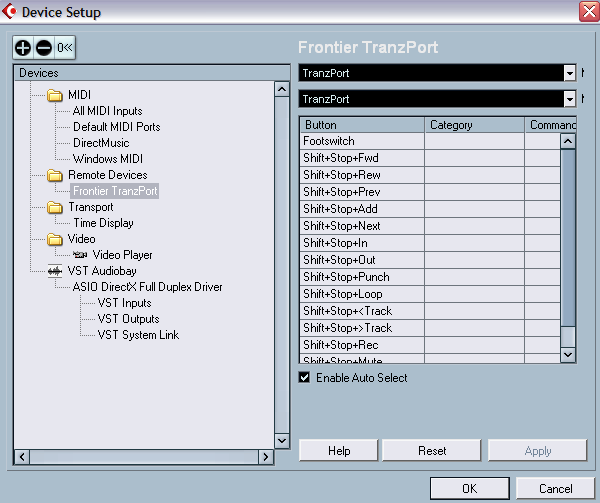This screenshot has height=503, width=600.
Task: Click Category cell of Footswitch row
Action: pos(474,141)
